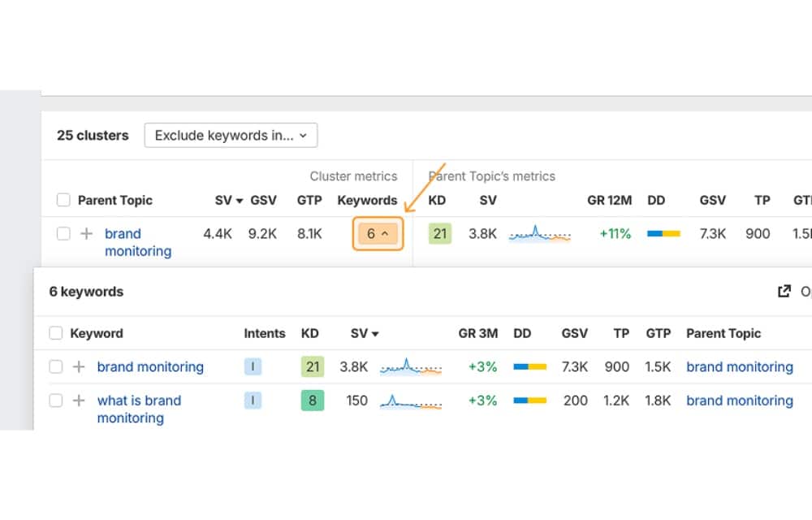812x520 pixels.
Task: Open the Exclude keywords in... dropdown
Action: pos(231,135)
